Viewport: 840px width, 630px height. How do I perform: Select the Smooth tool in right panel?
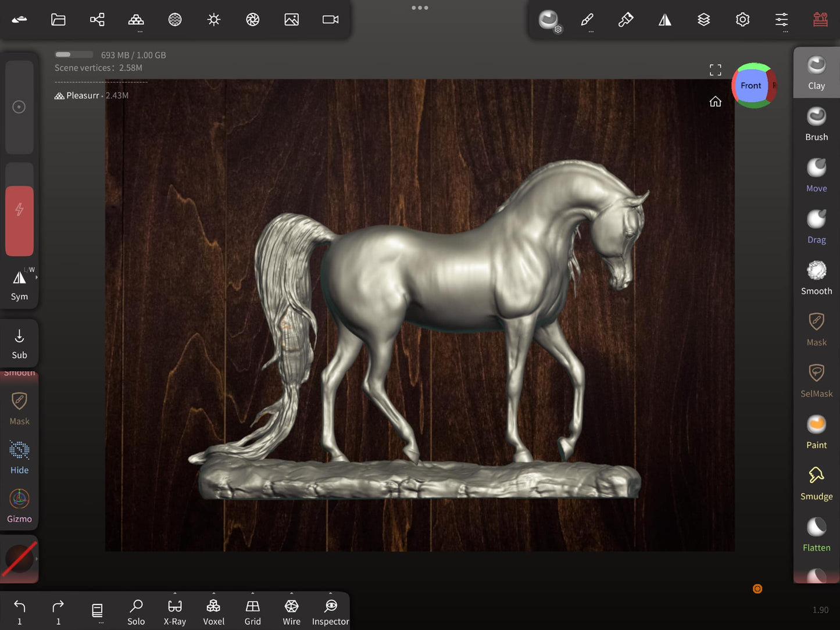pos(817,278)
